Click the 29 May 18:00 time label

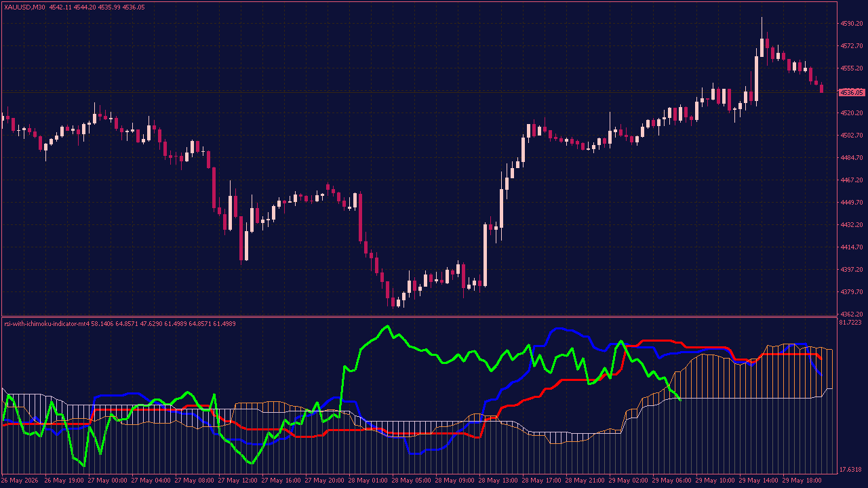click(802, 481)
